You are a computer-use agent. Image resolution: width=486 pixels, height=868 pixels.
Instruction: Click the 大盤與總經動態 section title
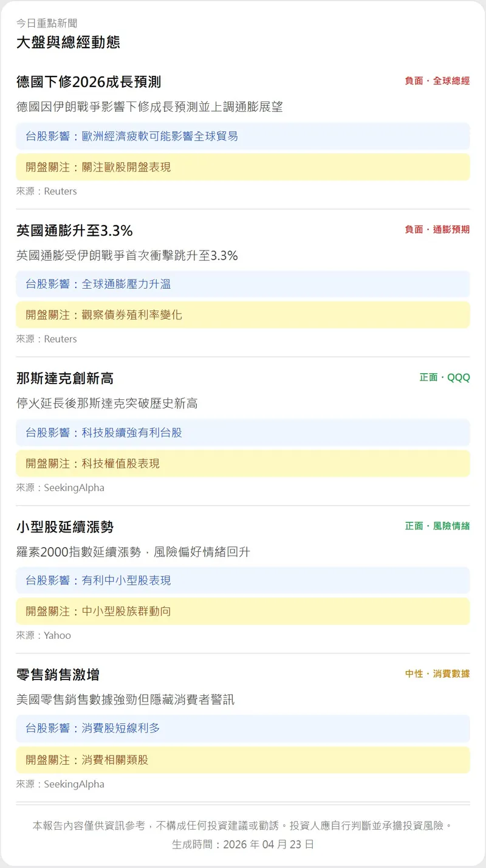click(68, 42)
